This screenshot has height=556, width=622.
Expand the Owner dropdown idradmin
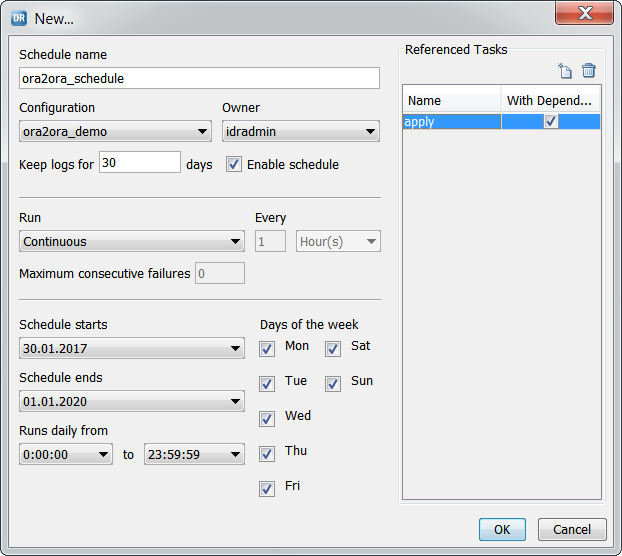pos(300,131)
